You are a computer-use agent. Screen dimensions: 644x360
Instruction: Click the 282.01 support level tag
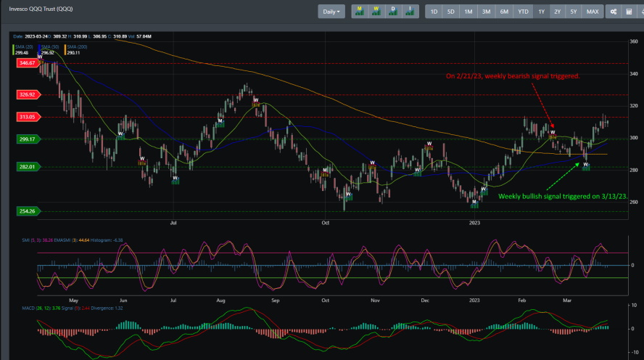(x=28, y=166)
